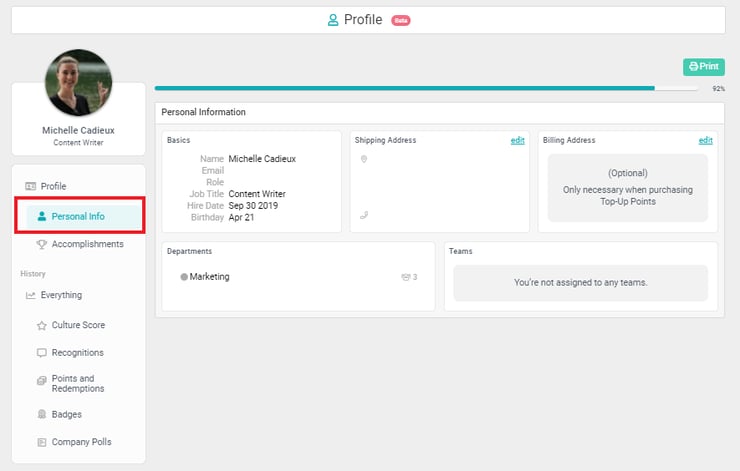Click the profile completion progress bar
Viewport: 740px width, 471px height.
click(x=426, y=88)
